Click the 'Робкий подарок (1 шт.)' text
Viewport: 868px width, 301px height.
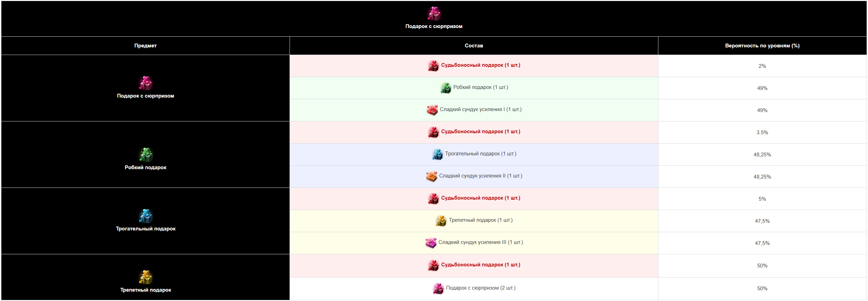[481, 87]
